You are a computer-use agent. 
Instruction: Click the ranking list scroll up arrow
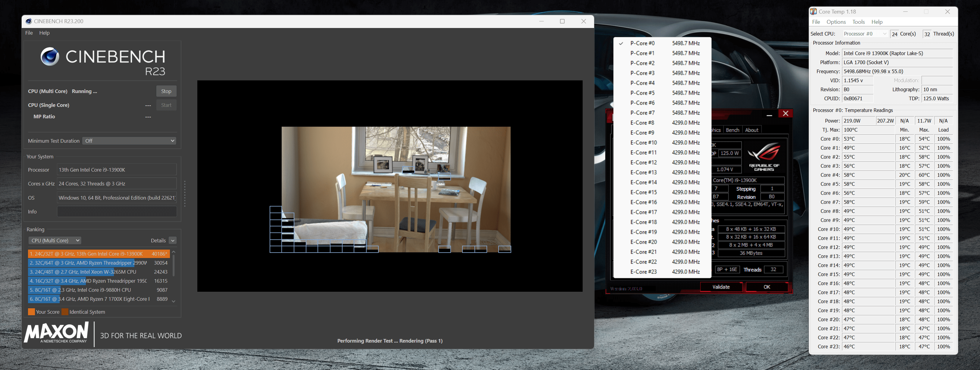pyautogui.click(x=174, y=252)
